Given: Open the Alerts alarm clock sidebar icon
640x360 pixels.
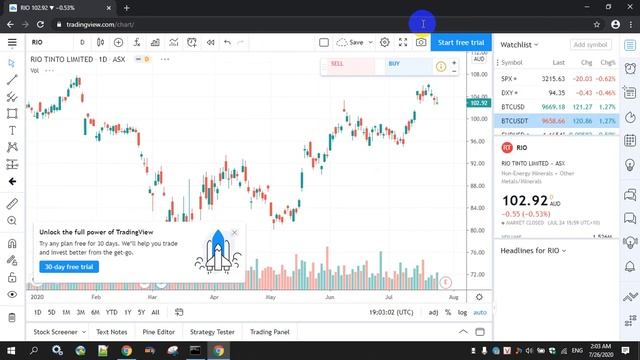Looking at the screenshot, I should click(x=630, y=68).
